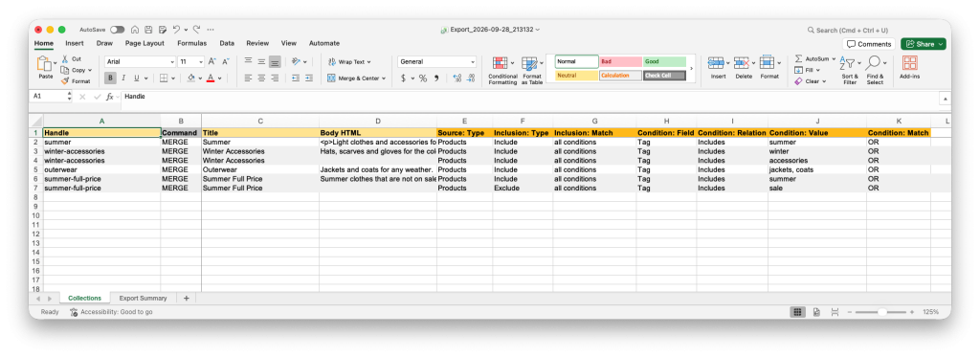Click the currency dollar format icon
The image size is (980, 357).
[x=403, y=78]
